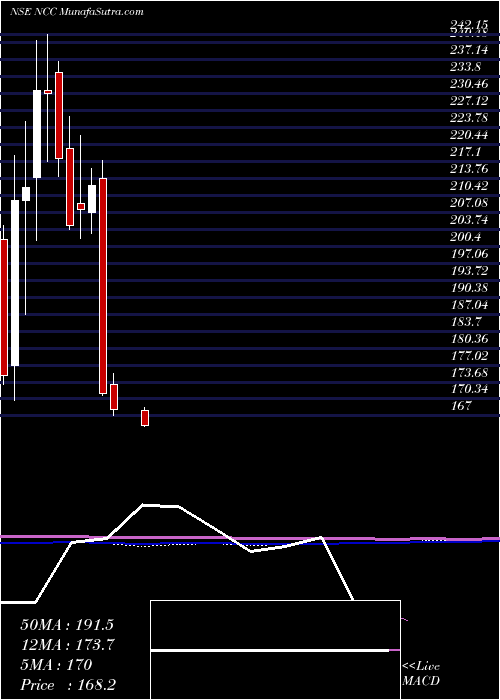
Task: Click the 12MA : 173.7 reading
Action: point(67,645)
